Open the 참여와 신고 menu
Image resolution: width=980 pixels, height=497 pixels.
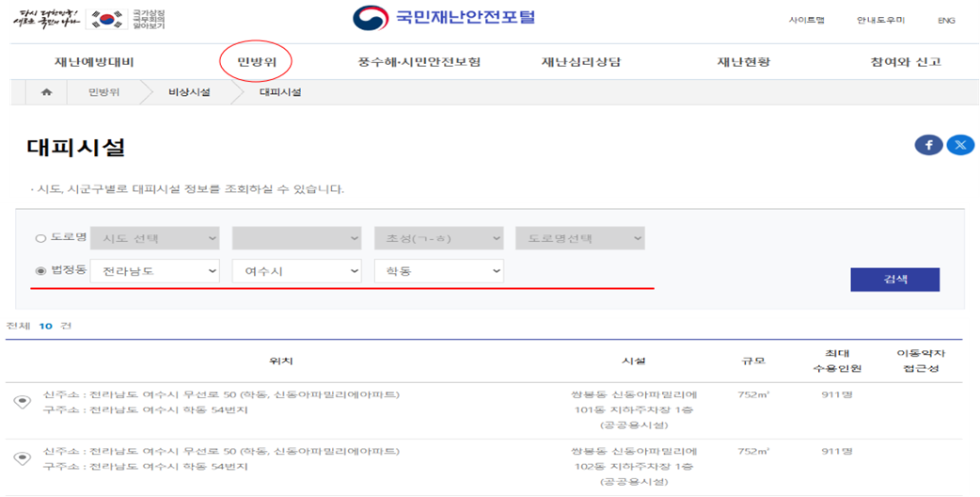point(906,62)
